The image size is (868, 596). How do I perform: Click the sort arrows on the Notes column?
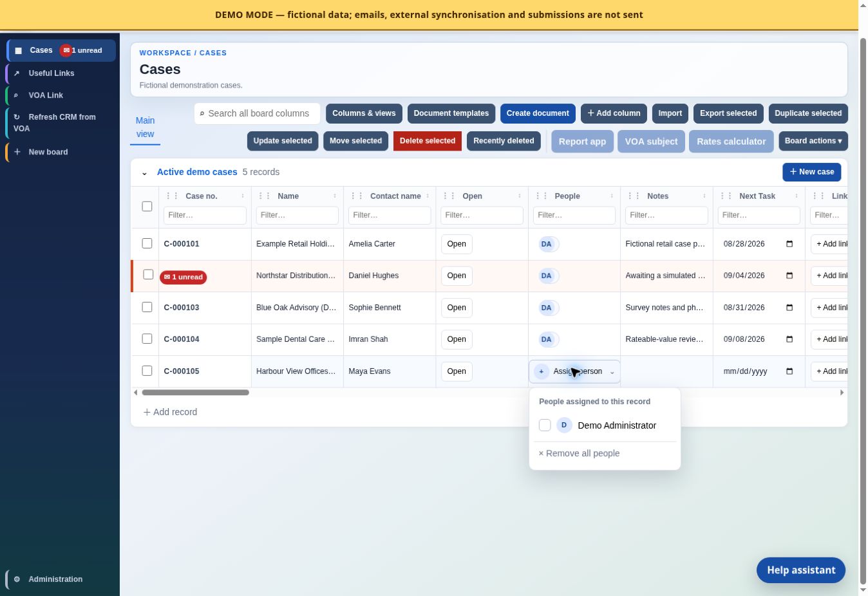[704, 196]
